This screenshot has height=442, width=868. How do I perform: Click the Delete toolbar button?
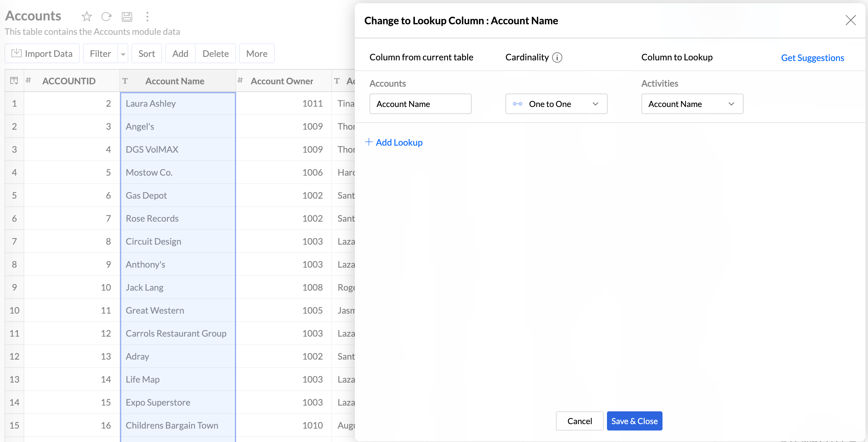click(x=215, y=54)
